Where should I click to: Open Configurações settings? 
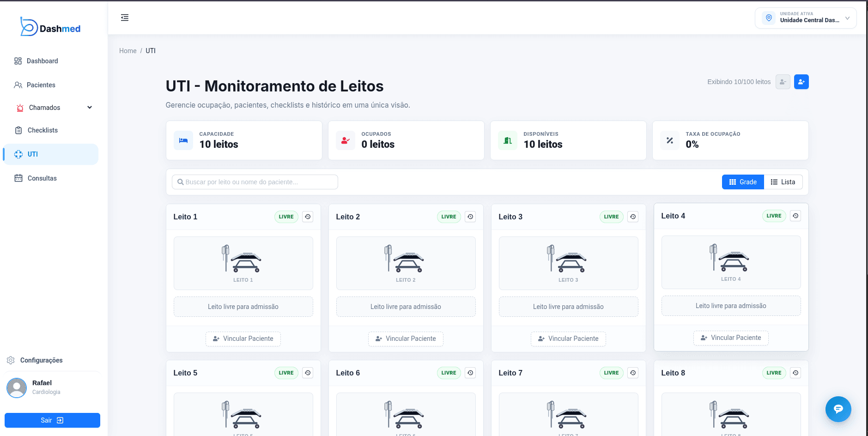tap(35, 360)
